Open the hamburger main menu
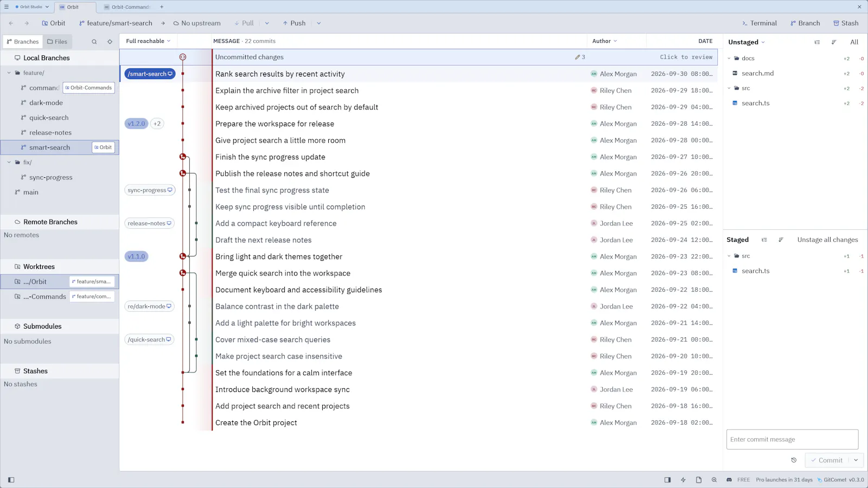The width and height of the screenshot is (868, 488). coord(7,7)
